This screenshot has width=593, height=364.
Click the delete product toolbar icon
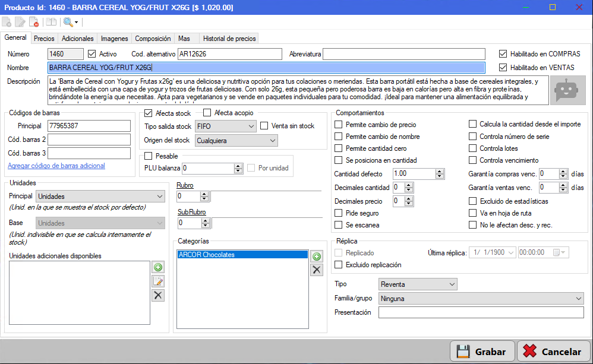34,23
